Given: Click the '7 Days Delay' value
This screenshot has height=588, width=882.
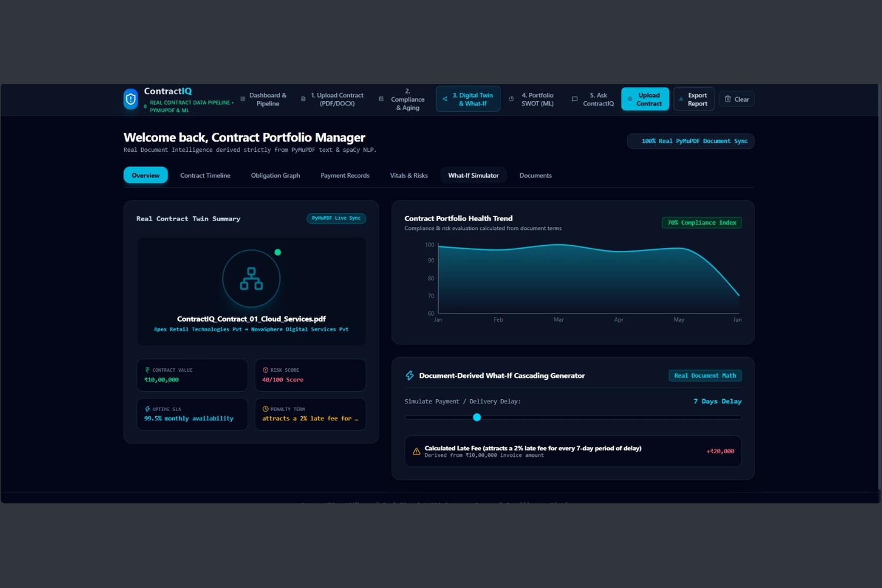Looking at the screenshot, I should coord(717,402).
